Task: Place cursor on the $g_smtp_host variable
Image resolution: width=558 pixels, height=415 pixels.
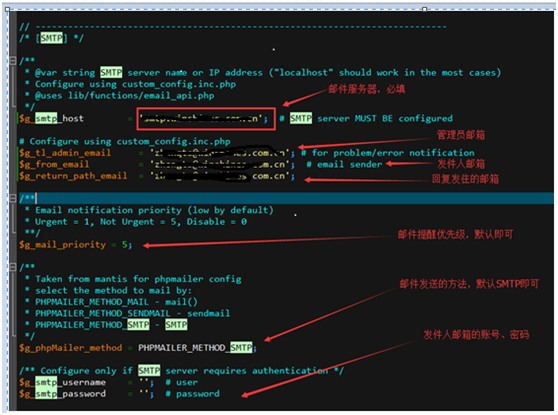Action: click(52, 118)
